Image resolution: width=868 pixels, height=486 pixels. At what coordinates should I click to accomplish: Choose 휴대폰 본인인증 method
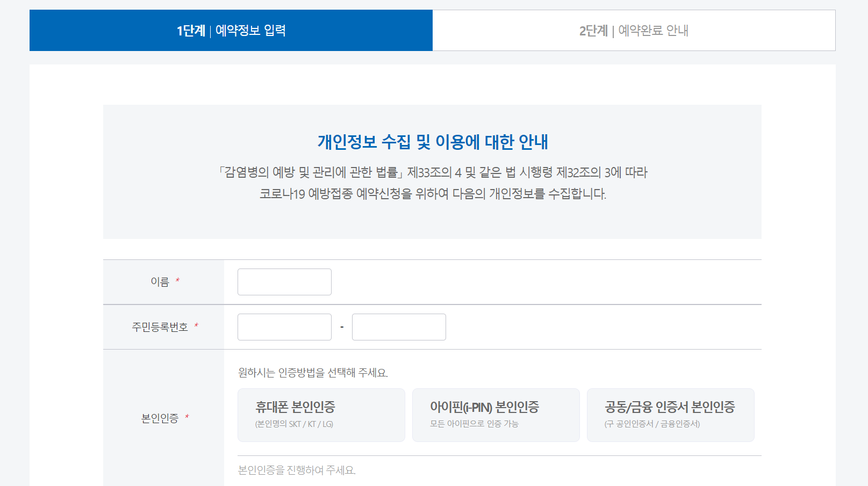[x=321, y=415]
